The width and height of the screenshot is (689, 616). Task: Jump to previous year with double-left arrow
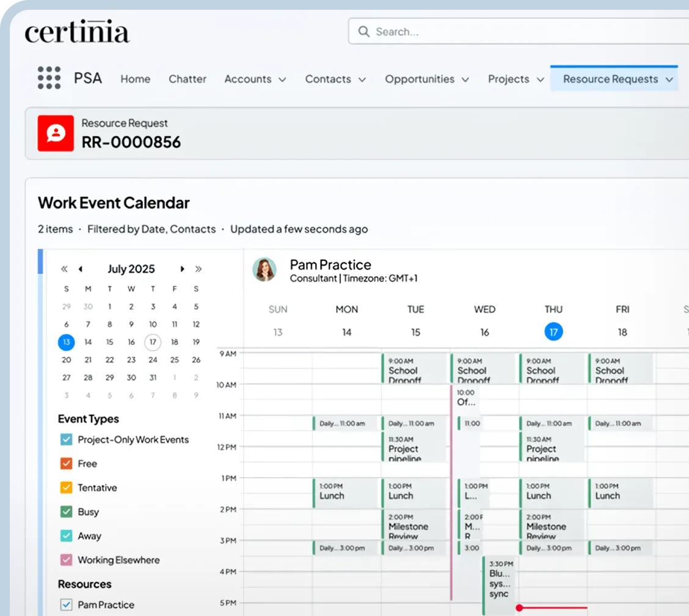point(64,269)
